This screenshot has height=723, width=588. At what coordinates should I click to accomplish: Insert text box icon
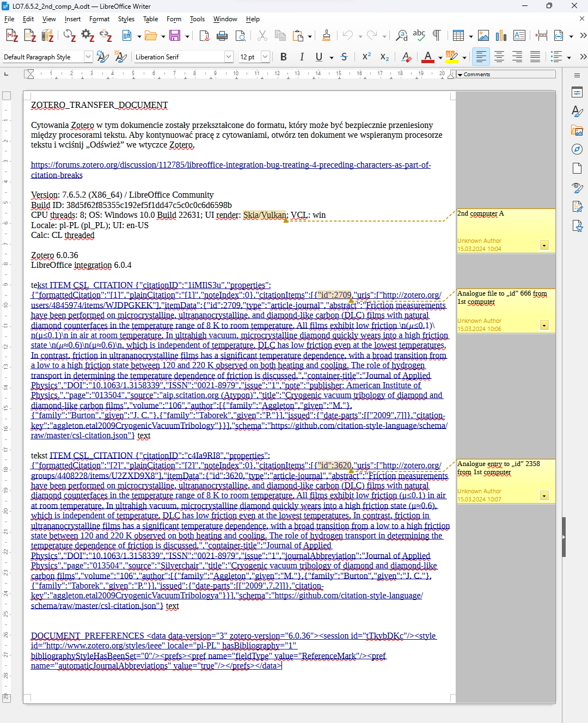[519, 36]
